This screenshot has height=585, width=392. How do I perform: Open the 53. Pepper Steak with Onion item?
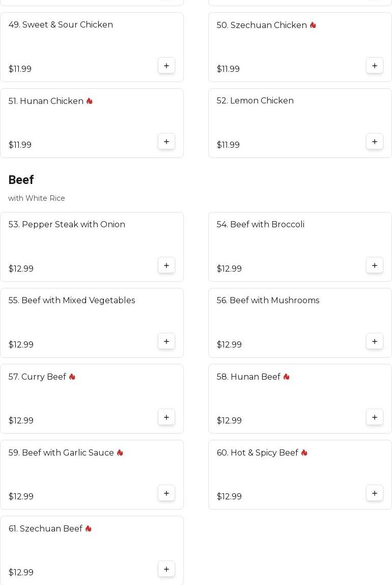92,247
